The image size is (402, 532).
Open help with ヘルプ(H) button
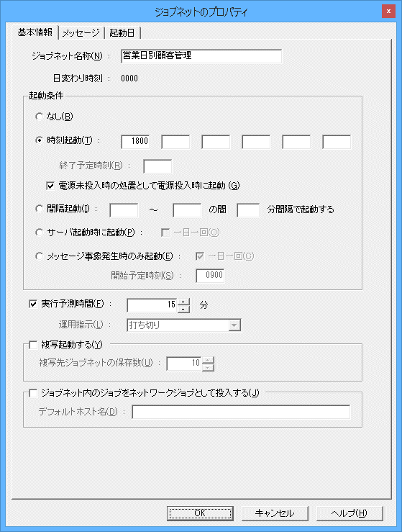[349, 513]
